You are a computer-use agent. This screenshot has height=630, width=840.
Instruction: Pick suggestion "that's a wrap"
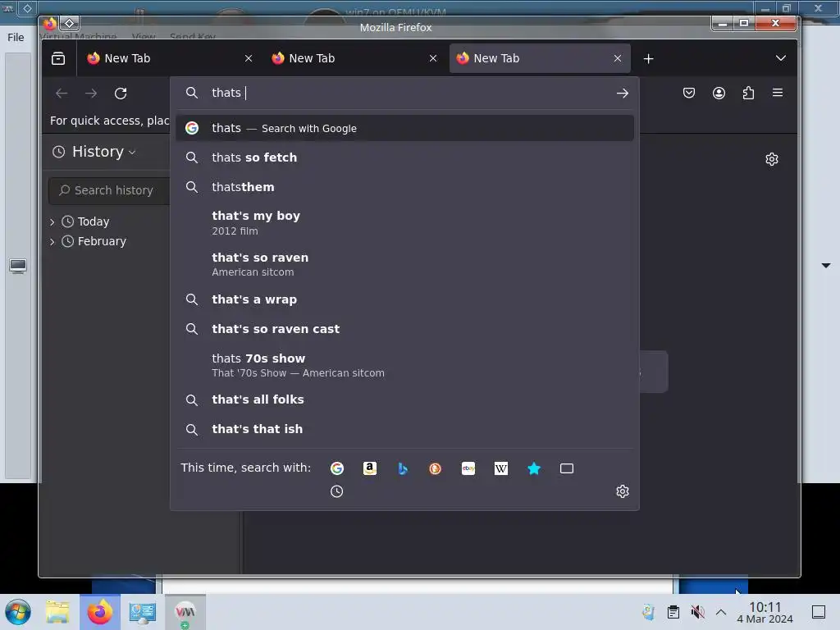[404, 299]
